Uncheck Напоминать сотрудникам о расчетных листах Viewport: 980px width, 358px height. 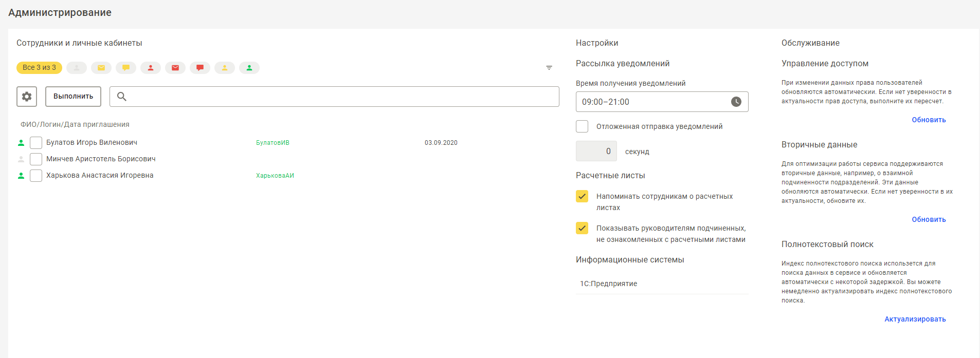[x=582, y=196]
